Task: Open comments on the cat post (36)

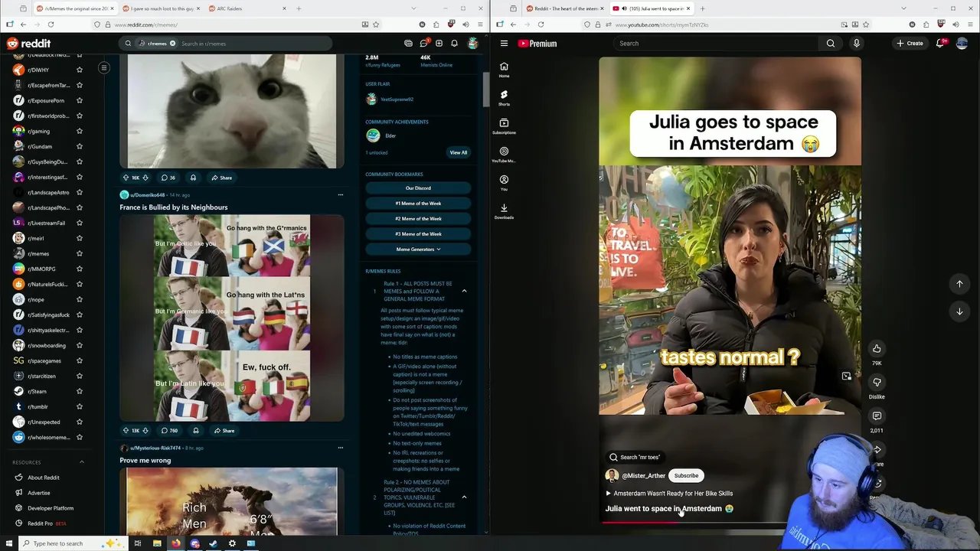Action: pyautogui.click(x=168, y=178)
